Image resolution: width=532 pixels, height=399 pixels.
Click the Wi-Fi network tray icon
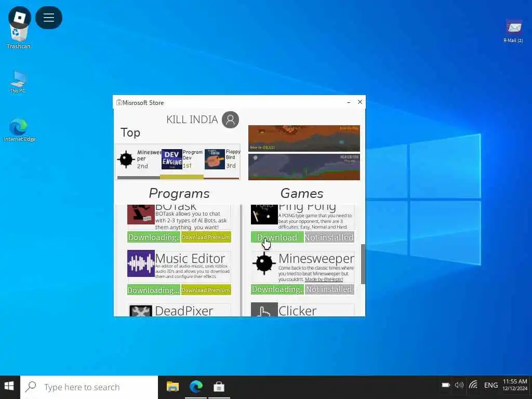coord(473,385)
